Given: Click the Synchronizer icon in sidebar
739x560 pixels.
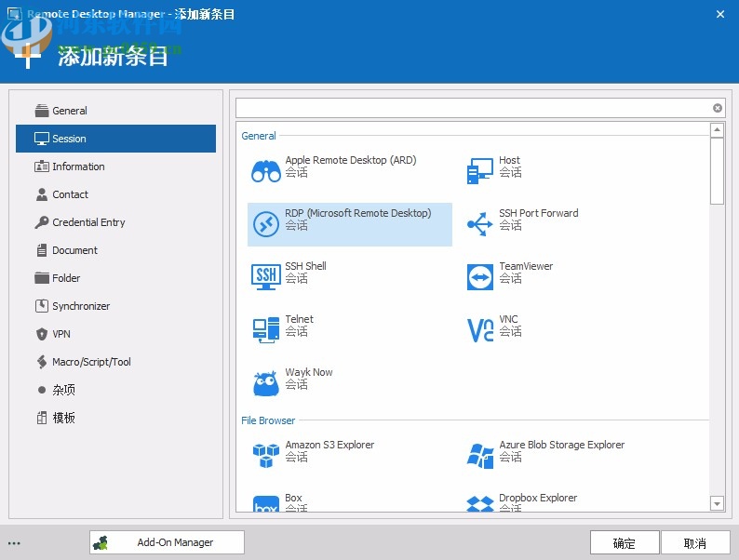Looking at the screenshot, I should [42, 306].
